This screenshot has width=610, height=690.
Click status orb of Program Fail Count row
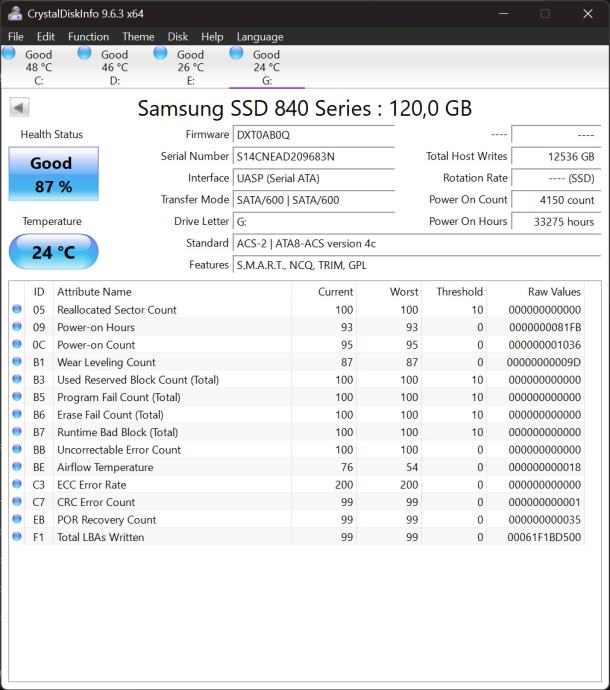(17, 396)
